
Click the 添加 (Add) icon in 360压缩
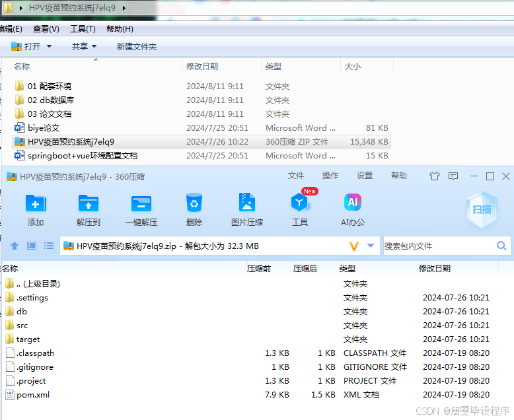click(36, 203)
